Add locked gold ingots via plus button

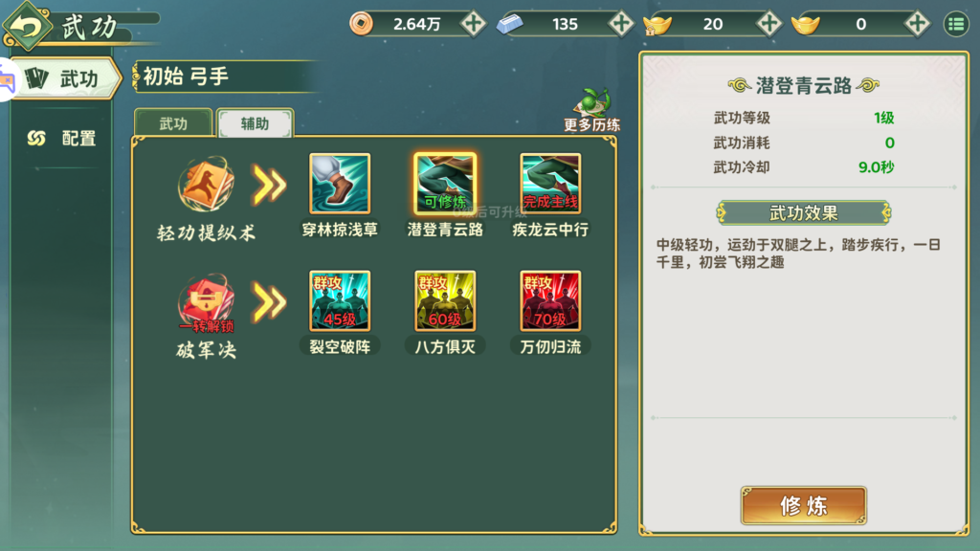pyautogui.click(x=768, y=24)
